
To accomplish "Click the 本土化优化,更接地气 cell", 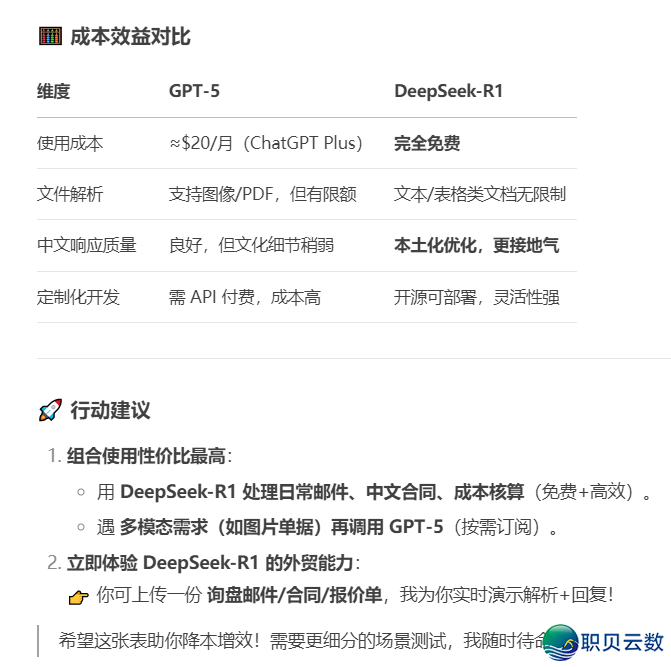I will click(476, 245).
